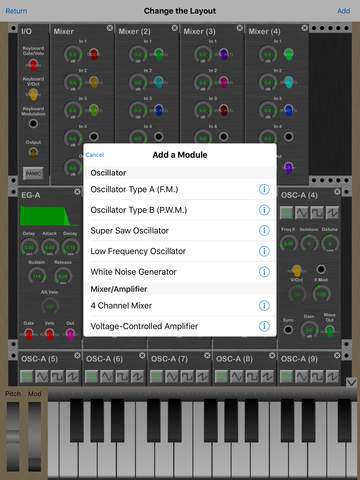Select square waveform on OSC-A (4)
Image resolution: width=360 pixels, height=480 pixels.
pos(317,213)
